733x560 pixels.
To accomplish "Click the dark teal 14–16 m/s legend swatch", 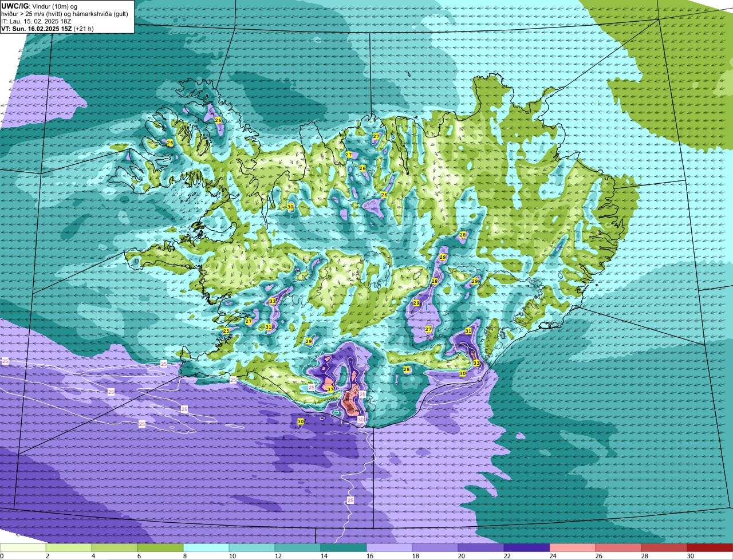I will click(344, 547).
